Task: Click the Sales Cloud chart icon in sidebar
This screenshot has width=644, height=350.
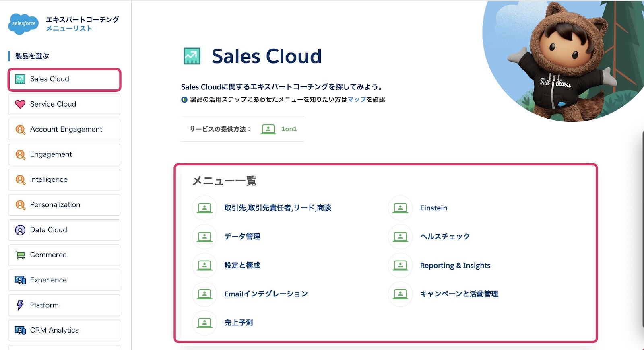Action: tap(20, 79)
